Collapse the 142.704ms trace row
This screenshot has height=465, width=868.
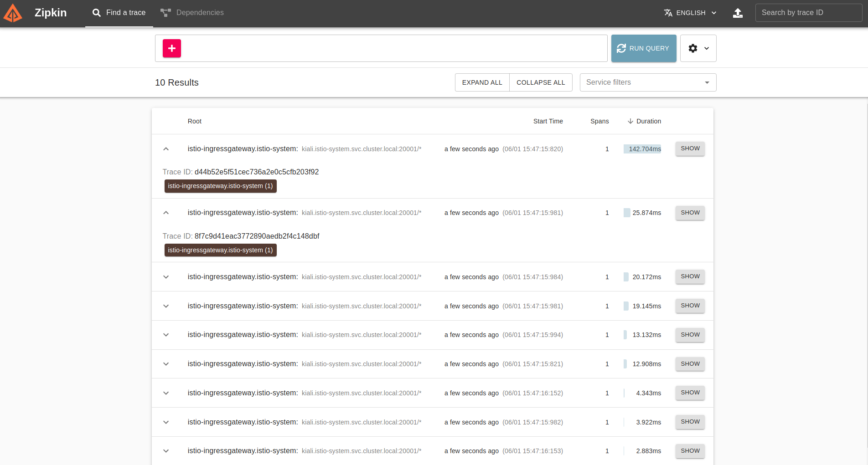click(166, 149)
